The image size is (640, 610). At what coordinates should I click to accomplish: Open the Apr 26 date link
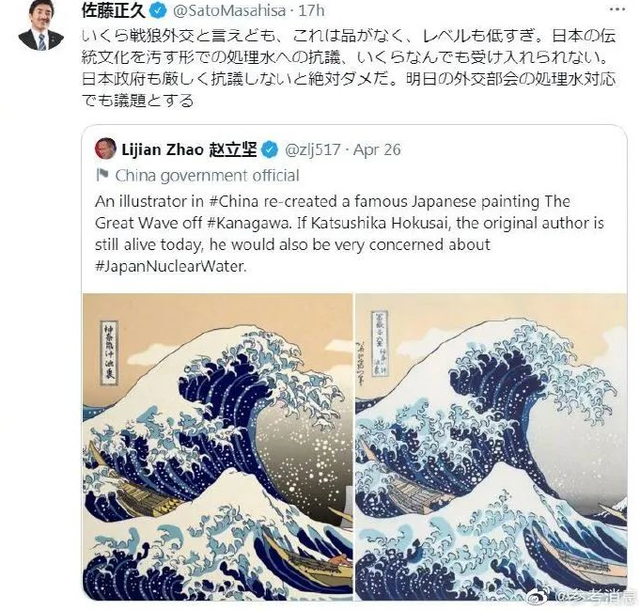click(x=377, y=150)
